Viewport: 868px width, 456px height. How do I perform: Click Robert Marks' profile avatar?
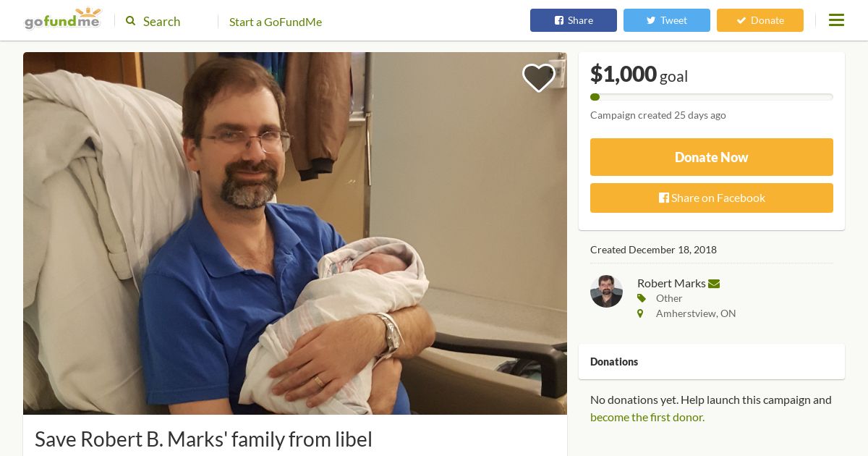(x=606, y=291)
